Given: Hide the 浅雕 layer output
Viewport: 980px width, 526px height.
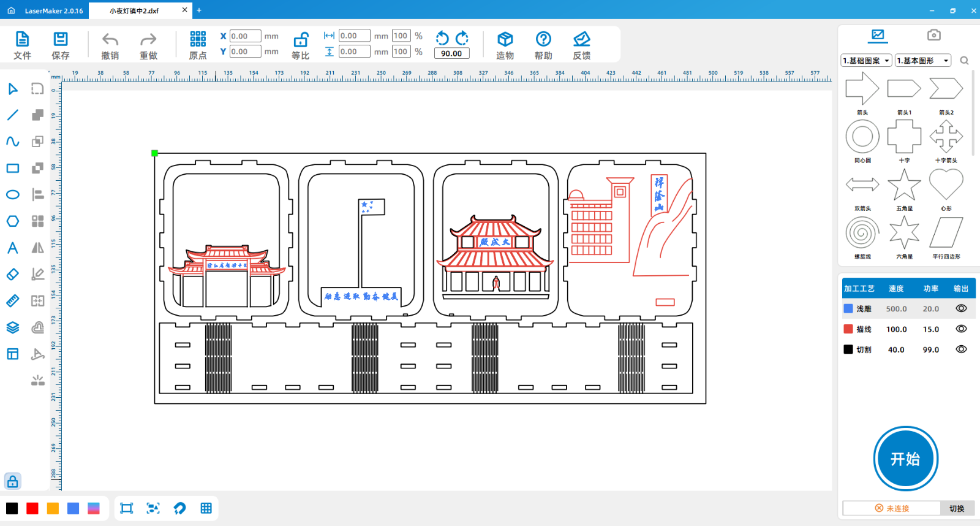Looking at the screenshot, I should coord(961,309).
